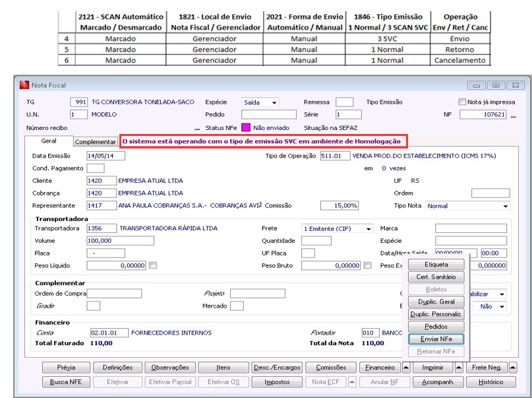Maximize the Nota Fiscal window

[494, 85]
